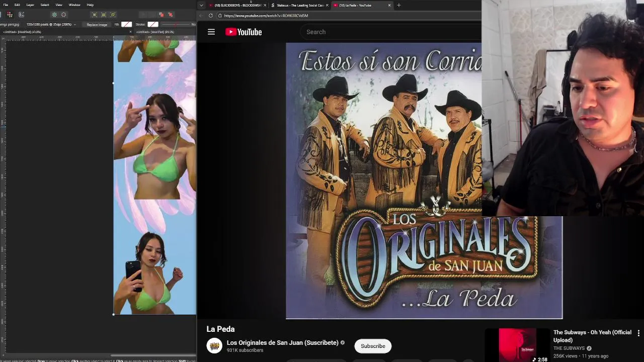Image resolution: width=644 pixels, height=362 pixels.
Task: Click the teal gear icon in editor toolbar
Action: click(54, 15)
